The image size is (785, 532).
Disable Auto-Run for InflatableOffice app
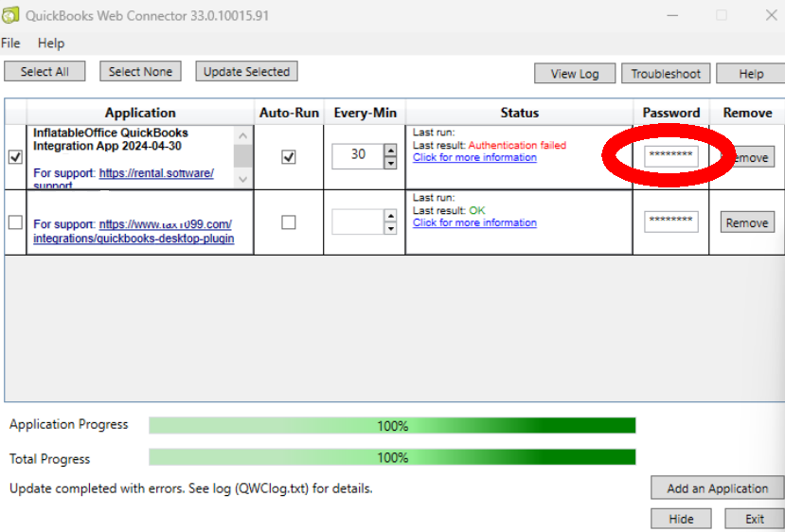point(289,157)
